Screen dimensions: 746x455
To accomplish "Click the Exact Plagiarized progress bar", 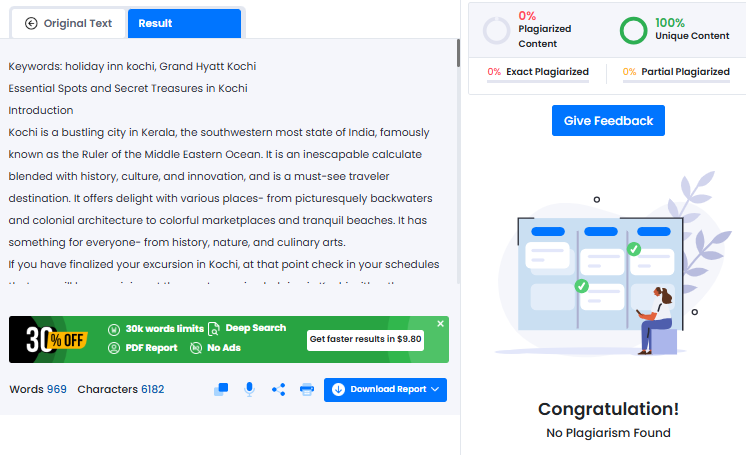I will coord(538,82).
